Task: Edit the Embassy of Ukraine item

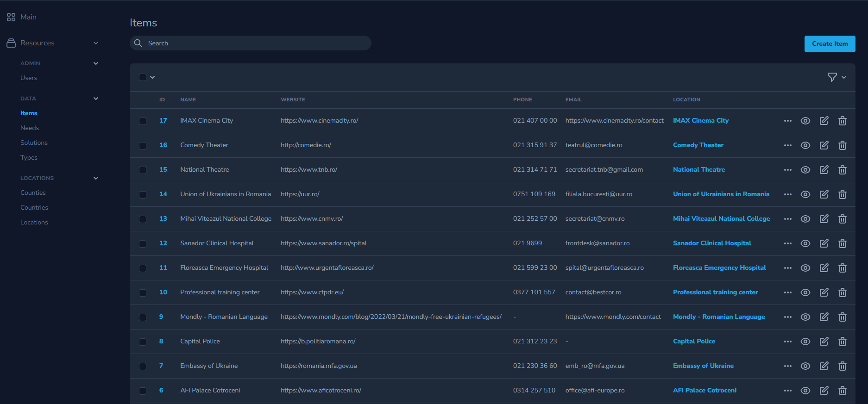Action: coord(824,366)
